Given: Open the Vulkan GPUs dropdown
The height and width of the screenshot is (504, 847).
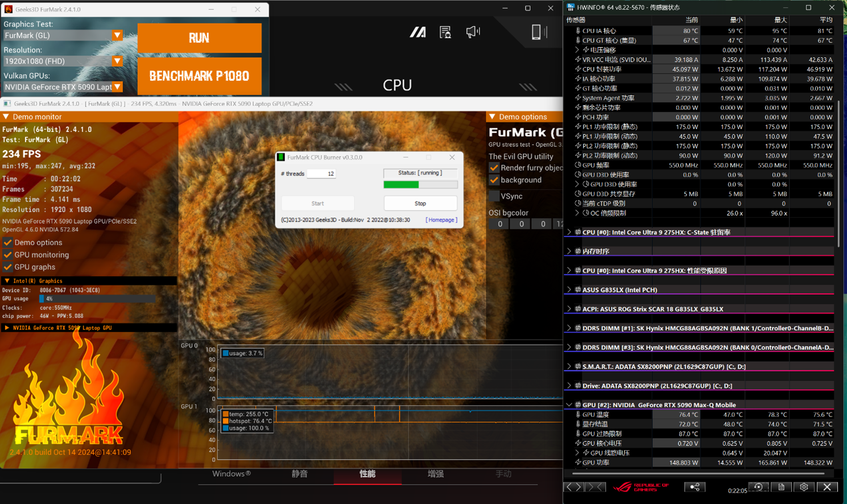Looking at the screenshot, I should pos(117,87).
